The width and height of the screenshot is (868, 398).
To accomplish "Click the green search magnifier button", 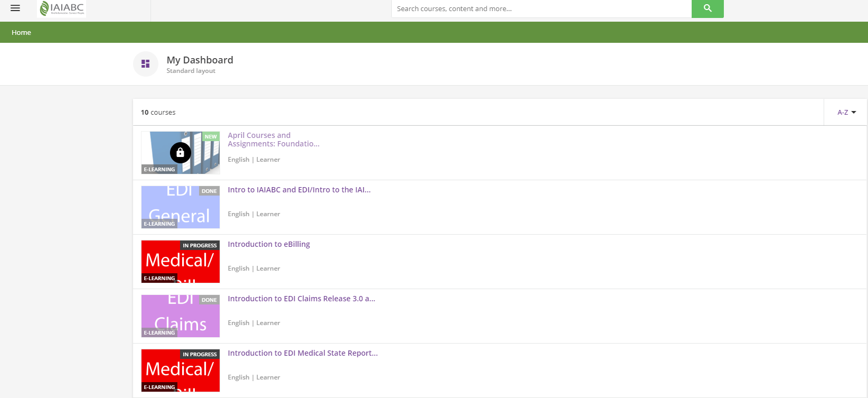I will (707, 8).
